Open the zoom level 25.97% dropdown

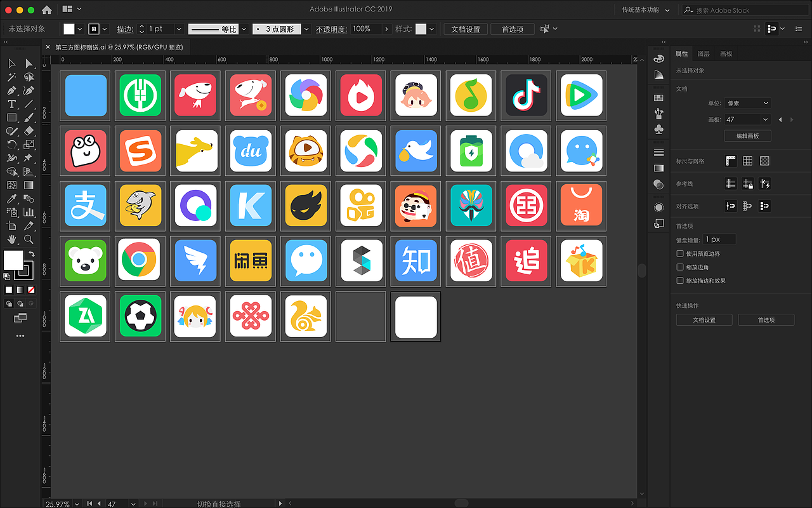pyautogui.click(x=77, y=504)
